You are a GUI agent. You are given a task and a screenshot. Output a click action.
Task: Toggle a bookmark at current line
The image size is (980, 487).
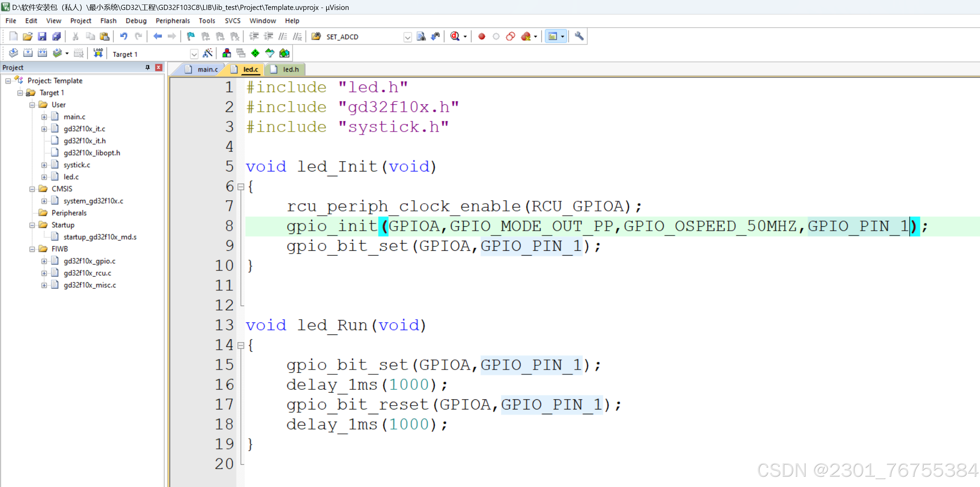[190, 36]
